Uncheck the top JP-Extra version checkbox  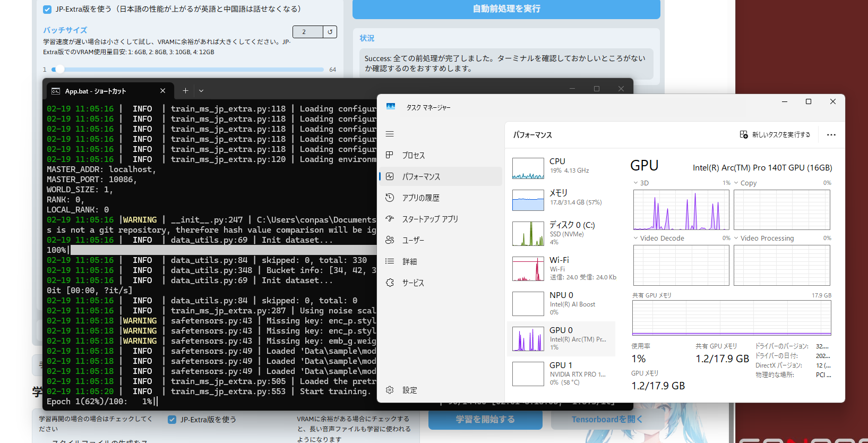pyautogui.click(x=47, y=9)
